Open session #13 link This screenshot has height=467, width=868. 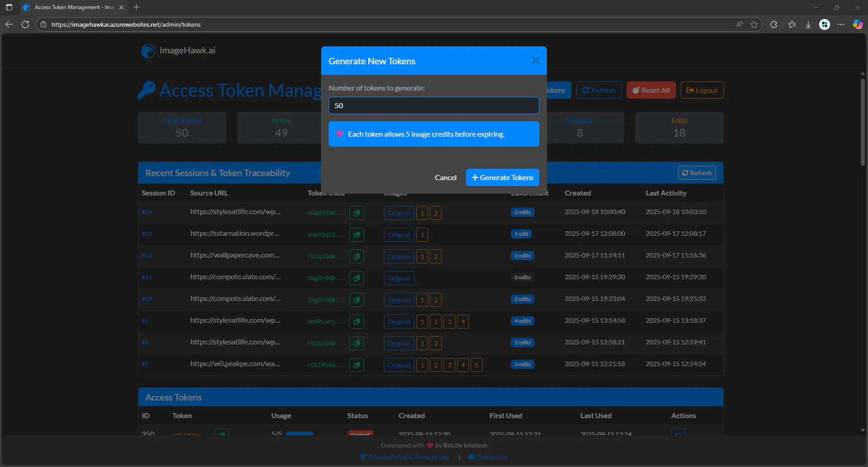pos(146,234)
